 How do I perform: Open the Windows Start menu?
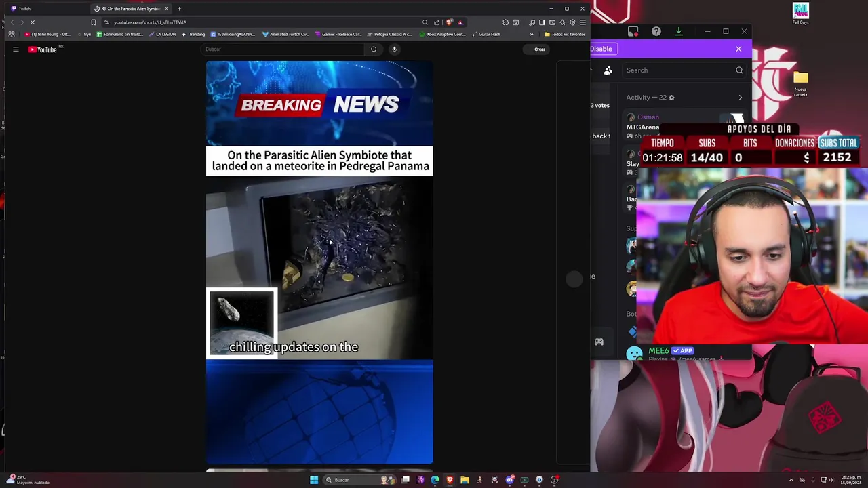pos(314,480)
